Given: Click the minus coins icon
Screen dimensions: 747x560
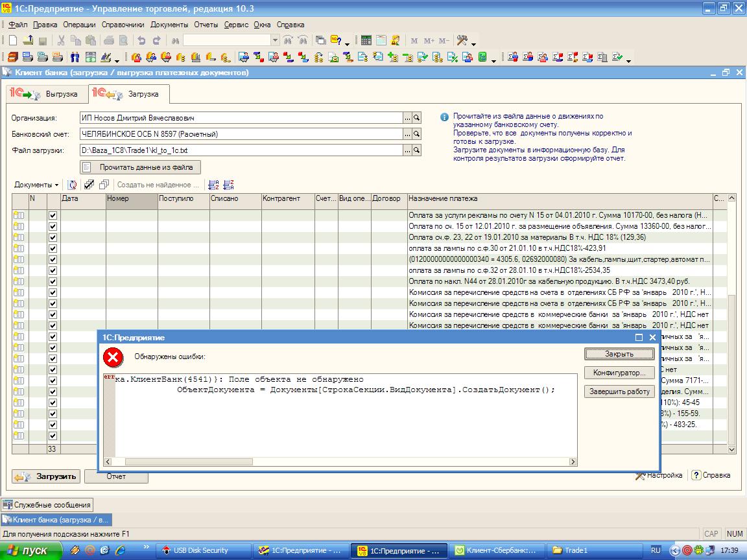Looking at the screenshot, I should (x=407, y=58).
